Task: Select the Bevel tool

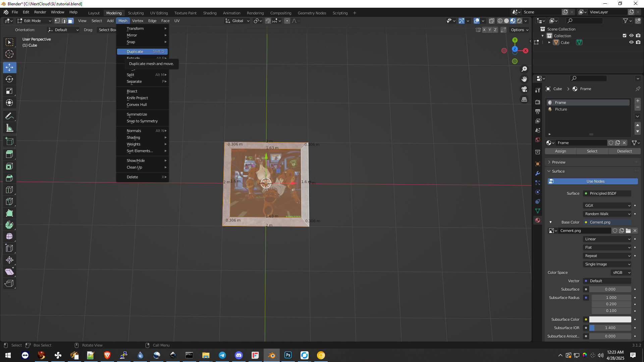Action: 9,178
